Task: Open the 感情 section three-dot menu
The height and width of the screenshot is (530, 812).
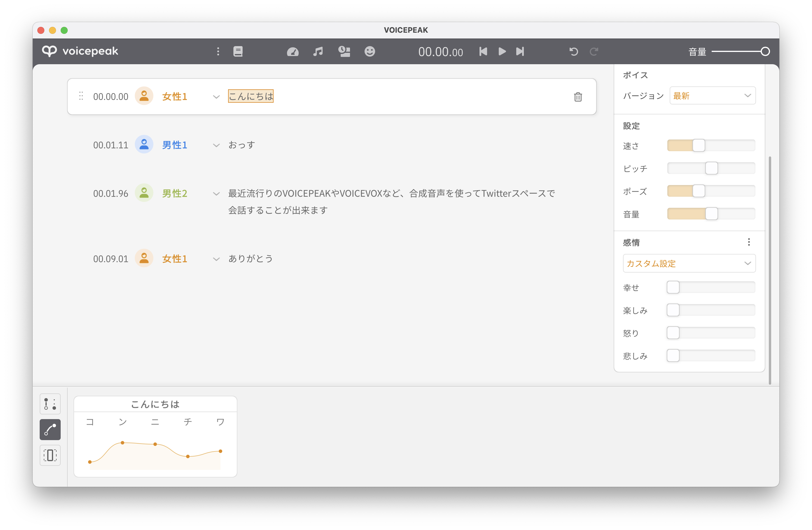Action: [x=749, y=242]
